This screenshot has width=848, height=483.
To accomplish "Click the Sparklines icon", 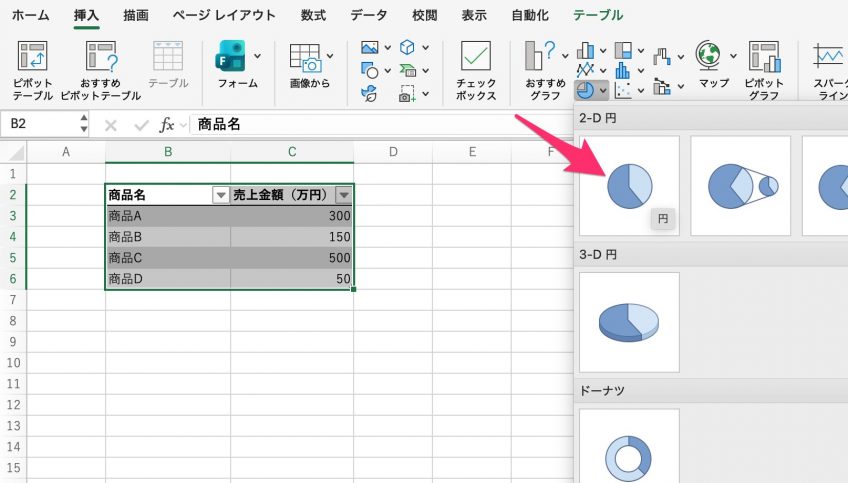I will pos(828,58).
